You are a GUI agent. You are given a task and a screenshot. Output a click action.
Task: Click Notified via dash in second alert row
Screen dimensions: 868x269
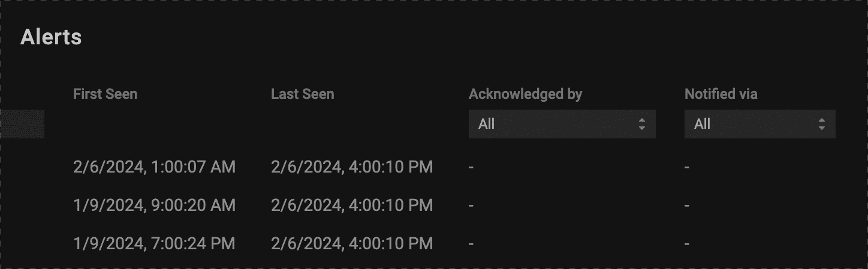click(x=687, y=205)
